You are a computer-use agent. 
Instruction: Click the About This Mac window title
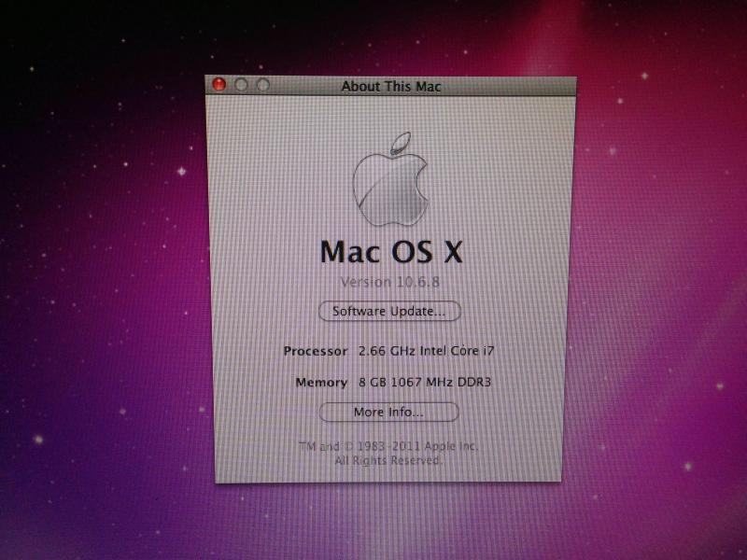(x=391, y=86)
